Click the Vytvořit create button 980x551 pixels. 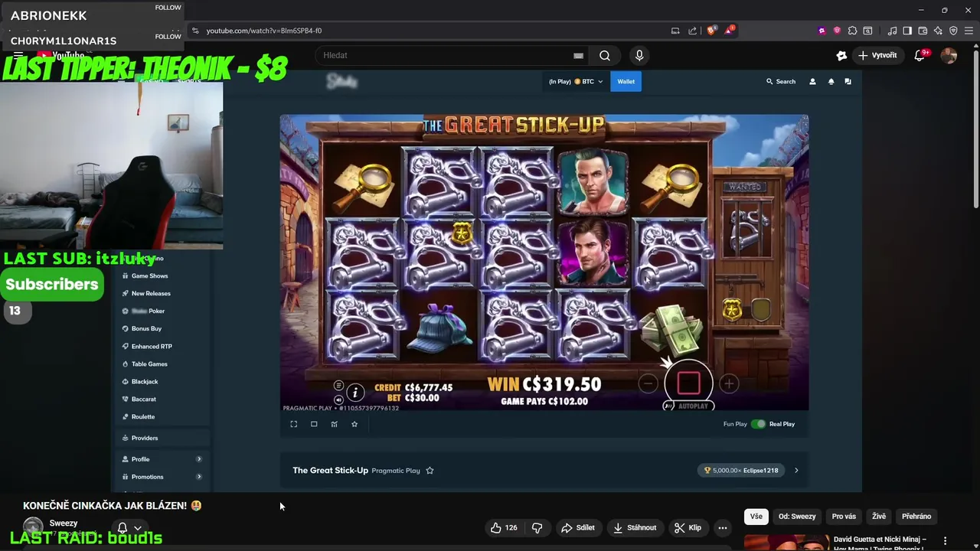point(877,55)
